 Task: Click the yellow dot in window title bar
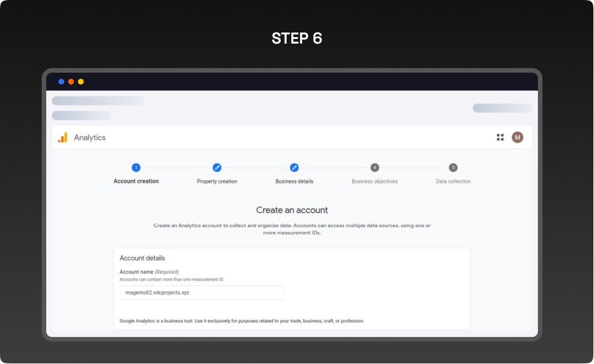(81, 82)
